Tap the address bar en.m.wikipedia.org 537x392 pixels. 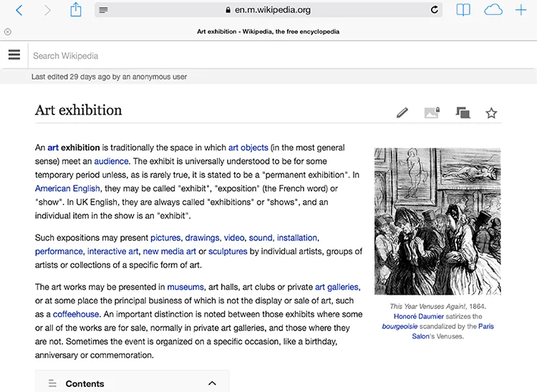[x=268, y=10]
